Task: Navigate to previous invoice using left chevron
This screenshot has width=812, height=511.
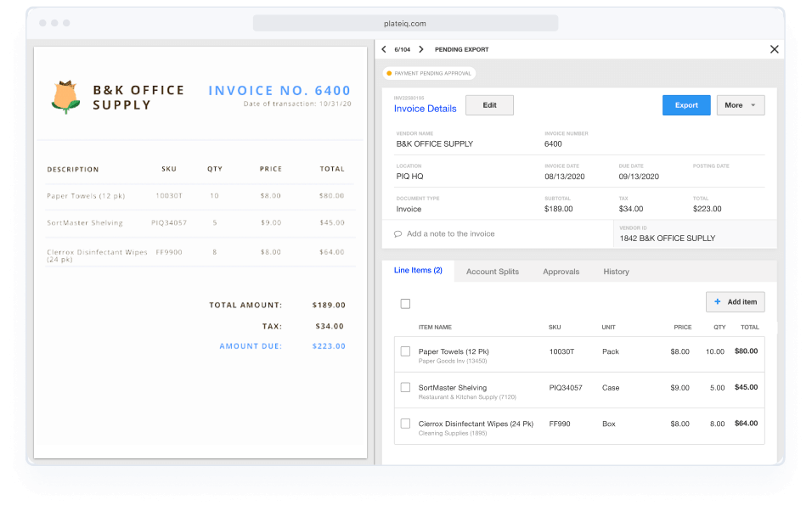Action: click(386, 49)
